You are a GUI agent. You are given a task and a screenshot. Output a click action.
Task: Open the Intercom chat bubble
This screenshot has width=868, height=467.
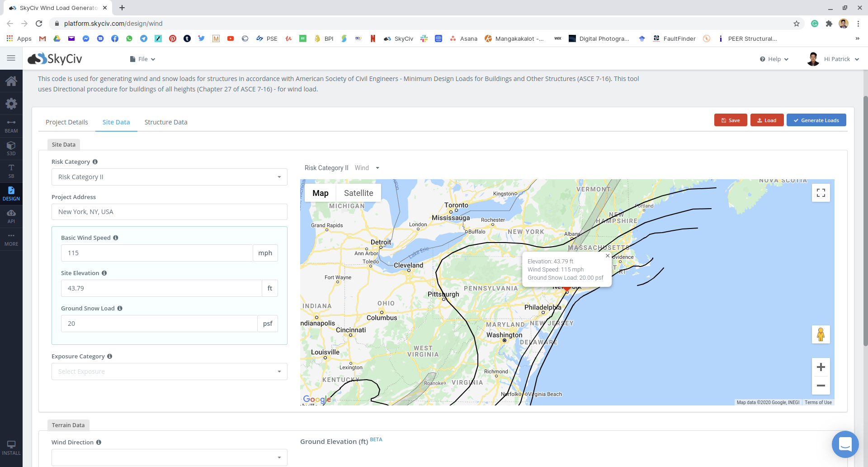(x=845, y=444)
